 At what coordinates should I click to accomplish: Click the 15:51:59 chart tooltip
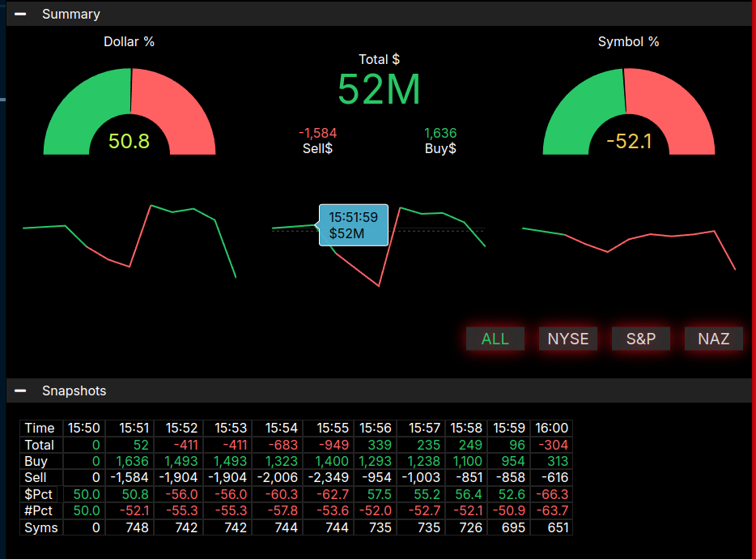pos(354,225)
